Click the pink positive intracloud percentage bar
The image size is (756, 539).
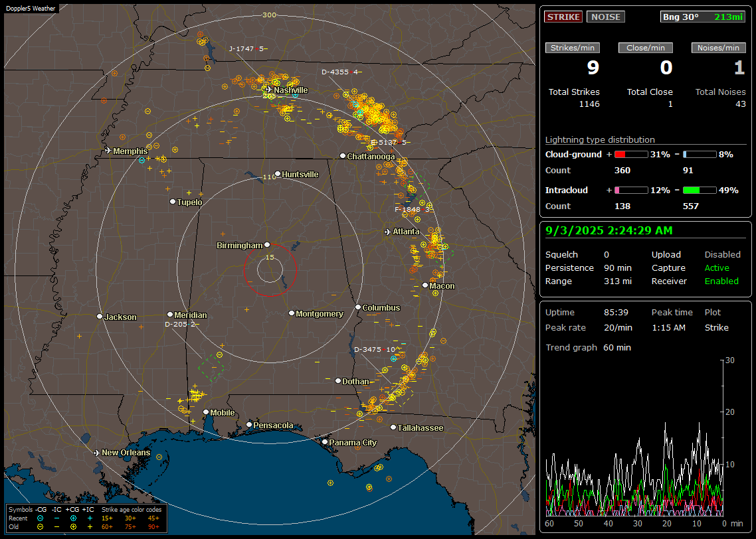tap(631, 191)
